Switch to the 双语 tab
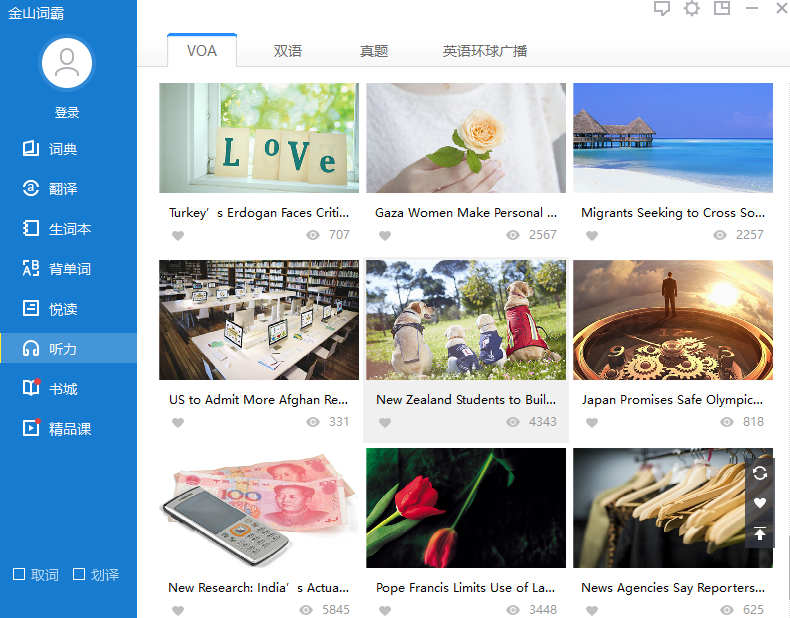Image resolution: width=790 pixels, height=618 pixels. [288, 51]
